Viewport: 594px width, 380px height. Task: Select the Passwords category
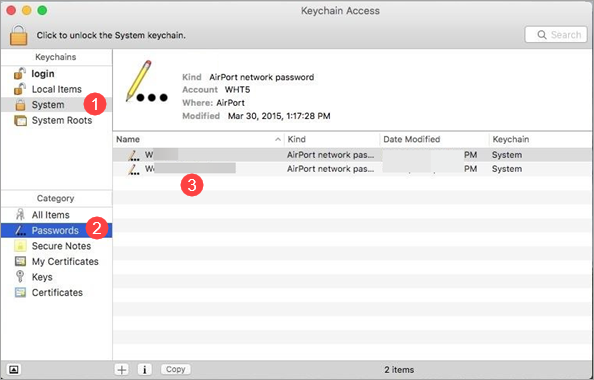click(56, 230)
